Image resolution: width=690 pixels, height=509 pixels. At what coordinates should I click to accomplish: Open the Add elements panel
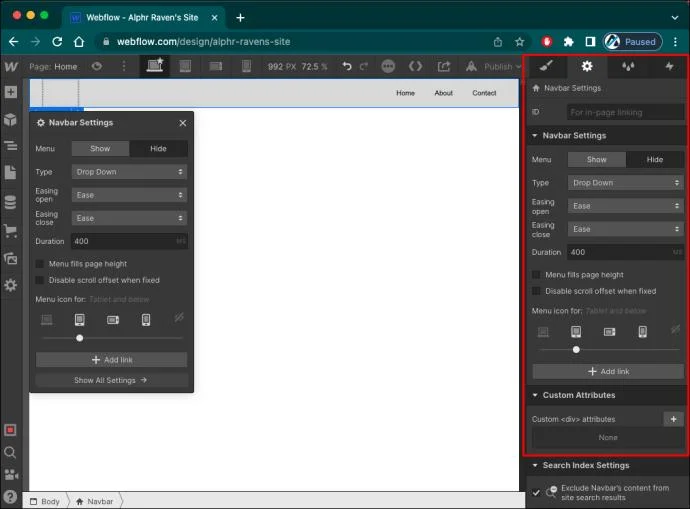(x=11, y=92)
